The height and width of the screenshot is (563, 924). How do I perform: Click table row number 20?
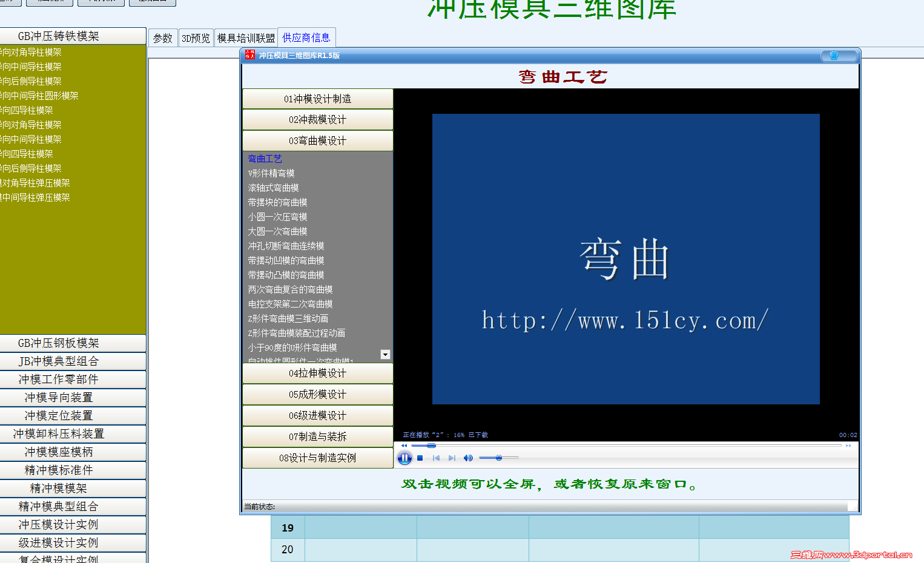(x=288, y=550)
